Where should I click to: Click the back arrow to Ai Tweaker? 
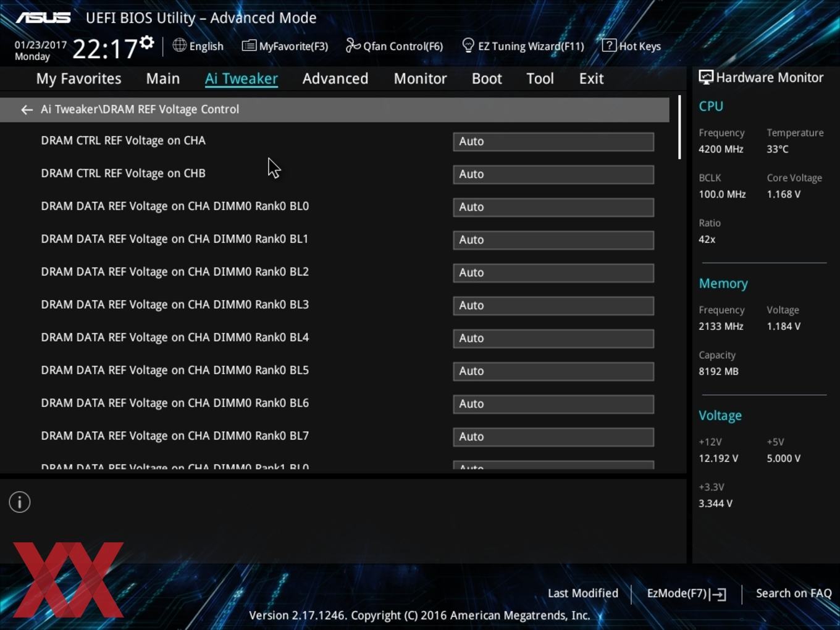point(27,110)
